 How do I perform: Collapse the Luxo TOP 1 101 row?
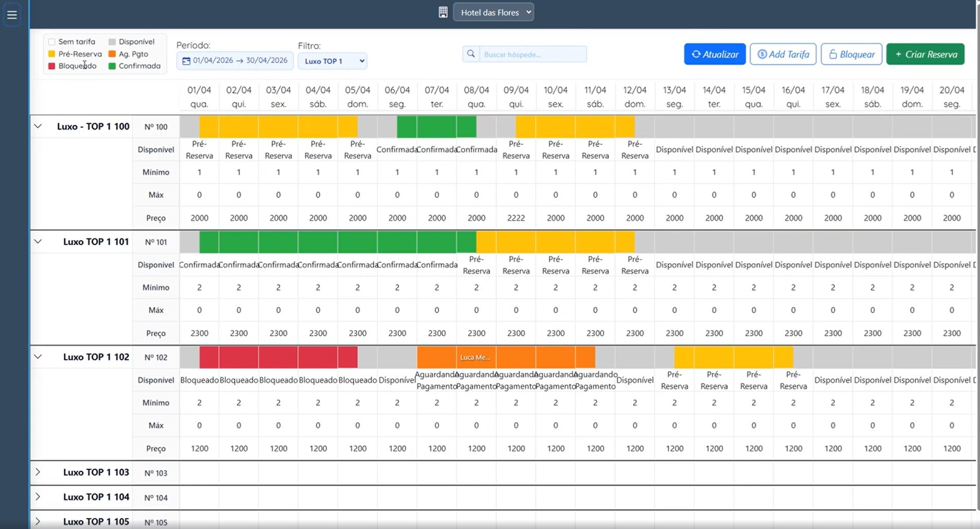[38, 241]
